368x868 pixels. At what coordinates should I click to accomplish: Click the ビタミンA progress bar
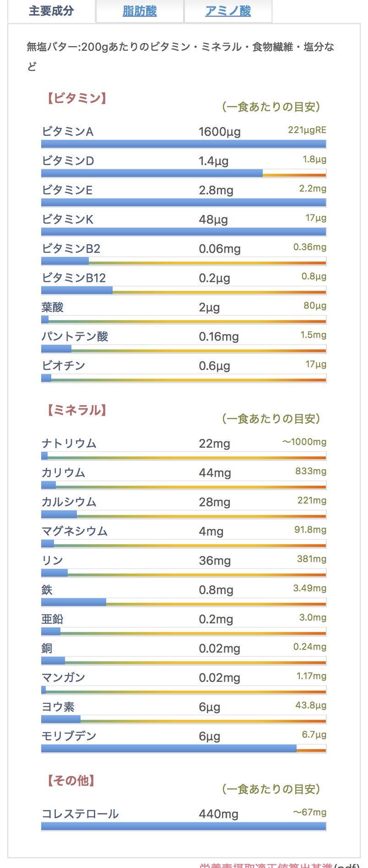point(184,144)
